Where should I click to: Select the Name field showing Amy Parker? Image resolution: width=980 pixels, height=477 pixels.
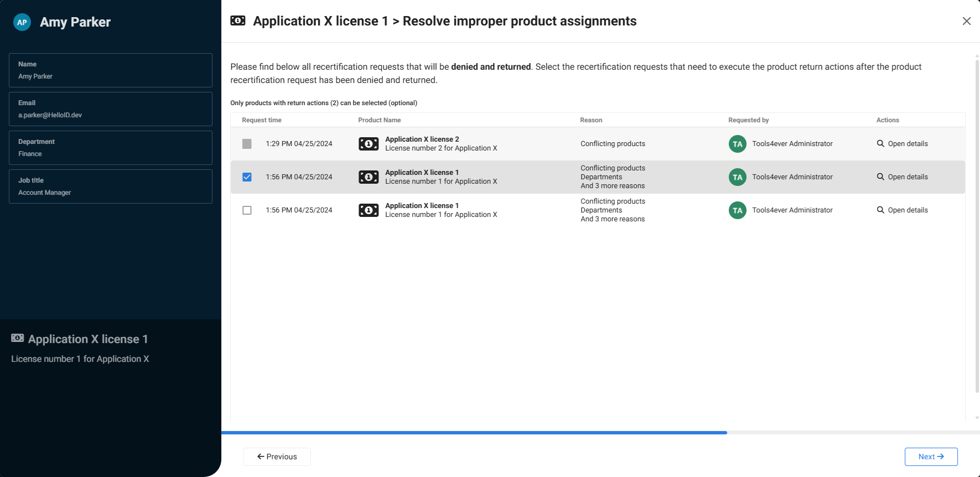111,70
